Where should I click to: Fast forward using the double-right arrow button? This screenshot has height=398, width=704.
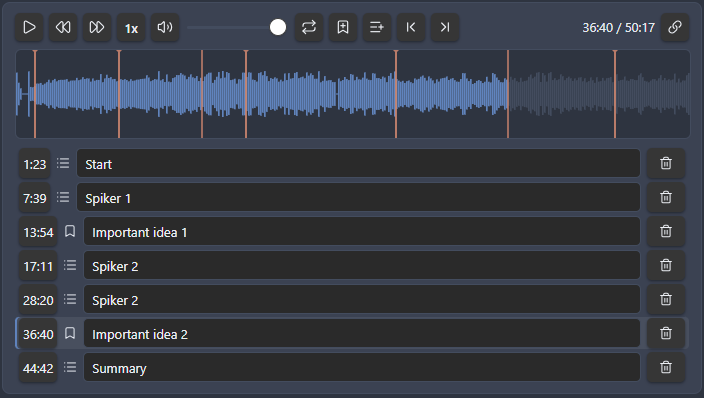click(x=97, y=27)
